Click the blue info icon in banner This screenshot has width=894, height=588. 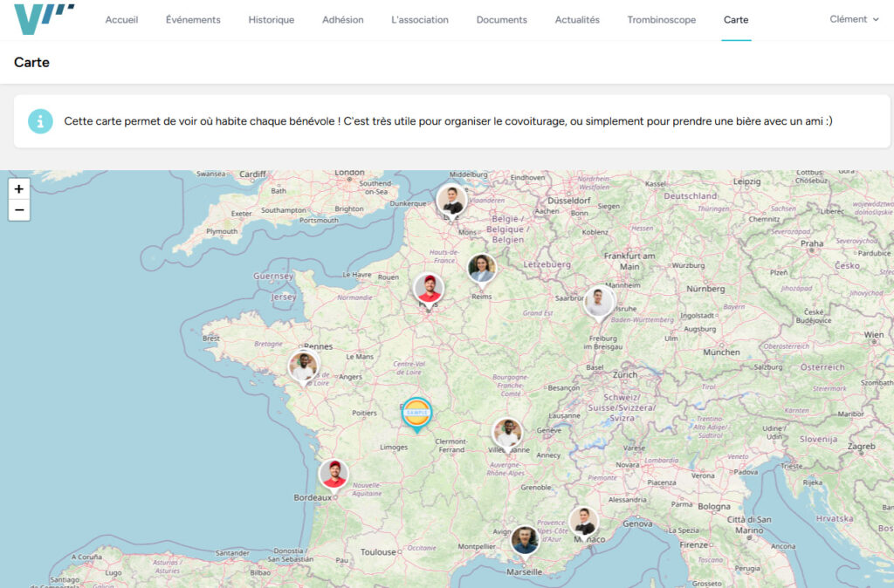pyautogui.click(x=40, y=121)
